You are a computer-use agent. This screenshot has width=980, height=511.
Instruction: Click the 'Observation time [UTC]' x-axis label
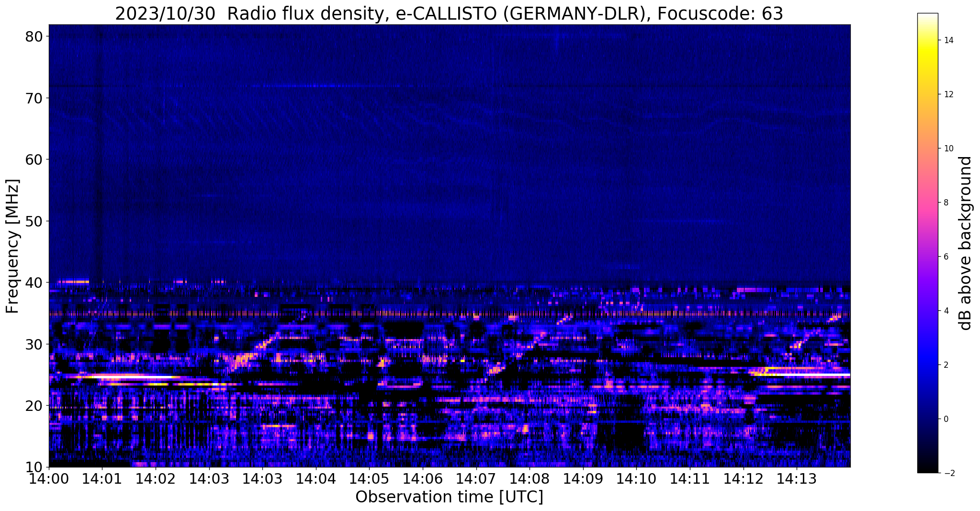(449, 497)
